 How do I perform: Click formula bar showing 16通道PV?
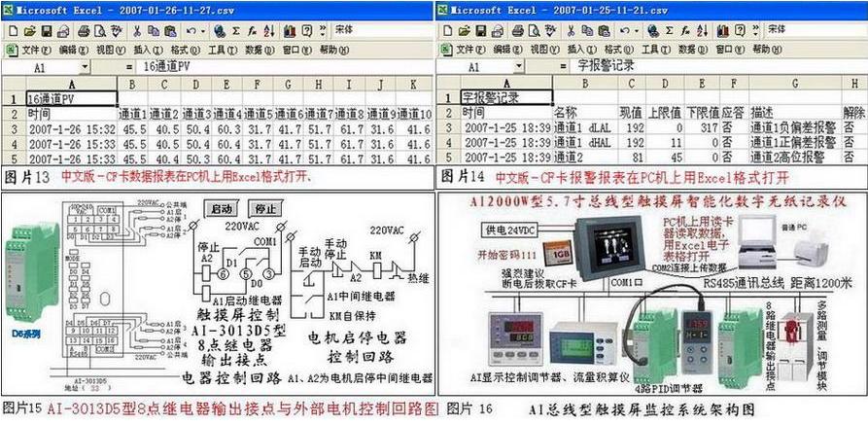pos(284,67)
